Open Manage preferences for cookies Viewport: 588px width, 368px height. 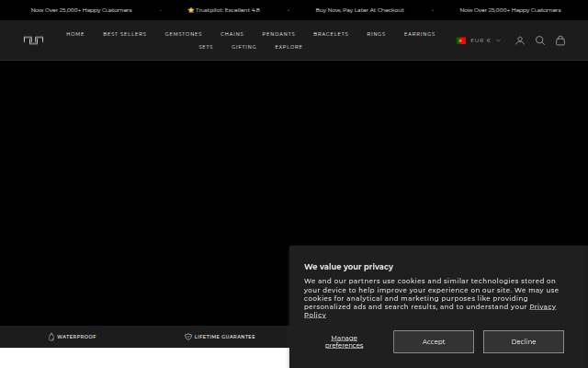pyautogui.click(x=344, y=341)
